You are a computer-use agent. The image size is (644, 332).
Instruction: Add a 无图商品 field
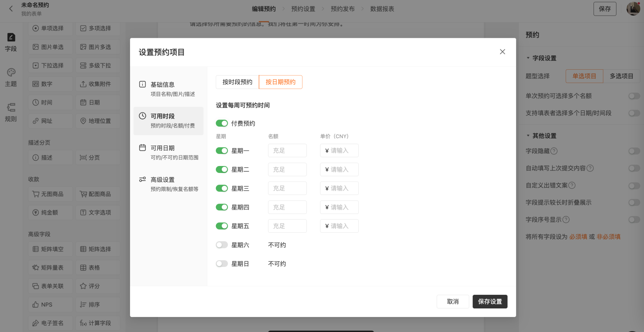click(x=51, y=194)
